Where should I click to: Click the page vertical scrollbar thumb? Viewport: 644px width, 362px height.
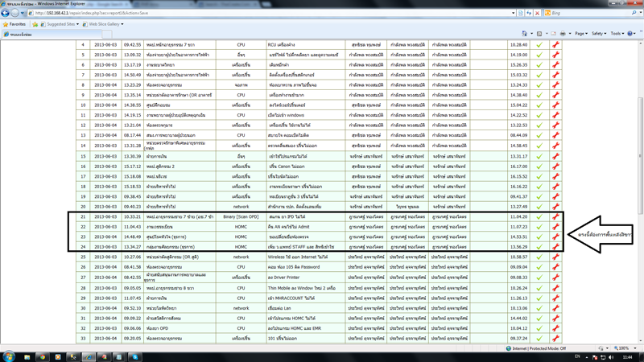640,156
